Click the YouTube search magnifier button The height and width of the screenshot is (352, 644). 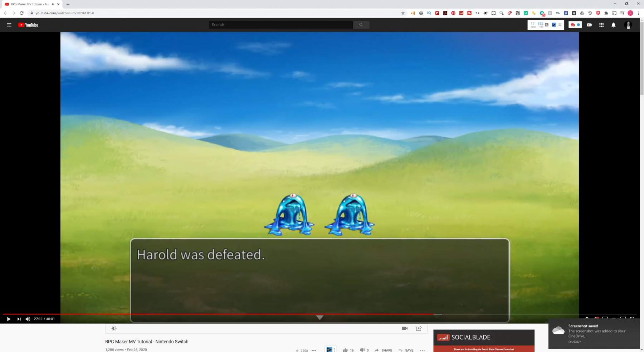pyautogui.click(x=361, y=25)
